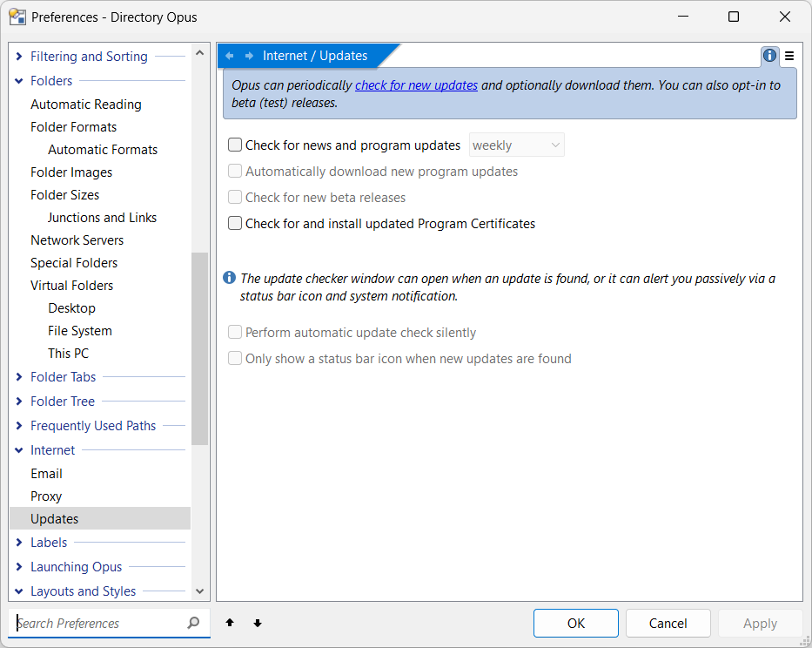Open the weekly frequency dropdown
Screen dimensions: 812x648
pyautogui.click(x=516, y=145)
